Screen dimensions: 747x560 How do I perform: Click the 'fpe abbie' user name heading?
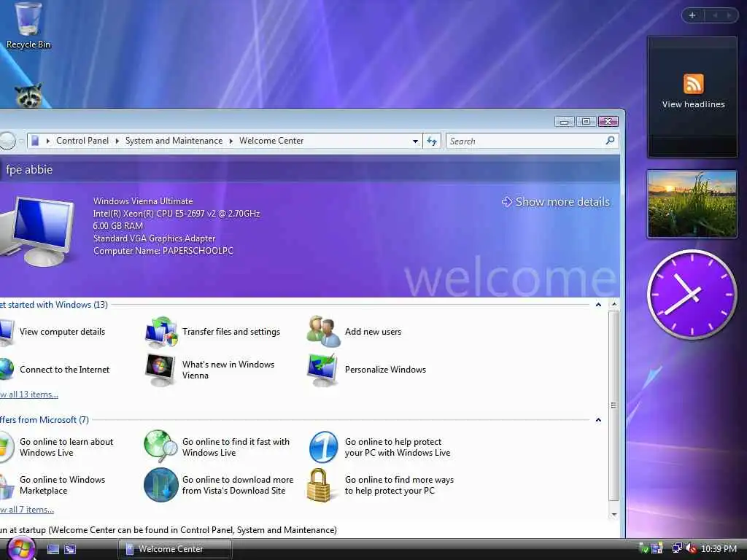click(x=29, y=170)
